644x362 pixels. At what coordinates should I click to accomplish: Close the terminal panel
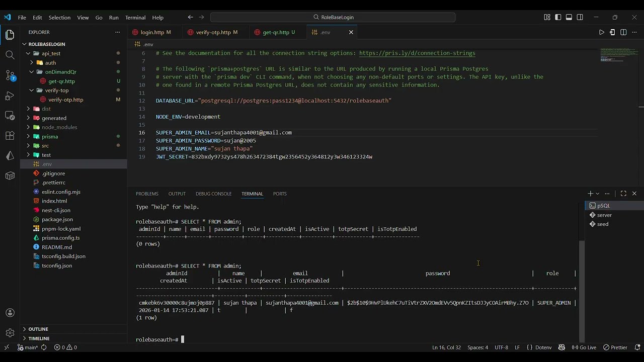tap(634, 194)
